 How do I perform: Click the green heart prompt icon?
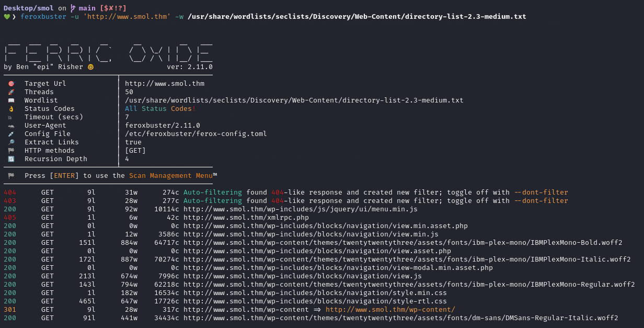(x=7, y=17)
